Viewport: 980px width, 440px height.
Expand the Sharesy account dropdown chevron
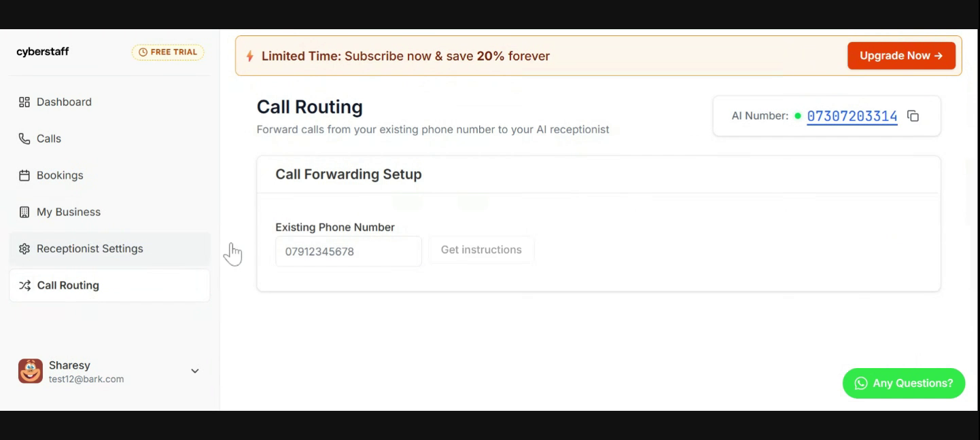click(195, 371)
